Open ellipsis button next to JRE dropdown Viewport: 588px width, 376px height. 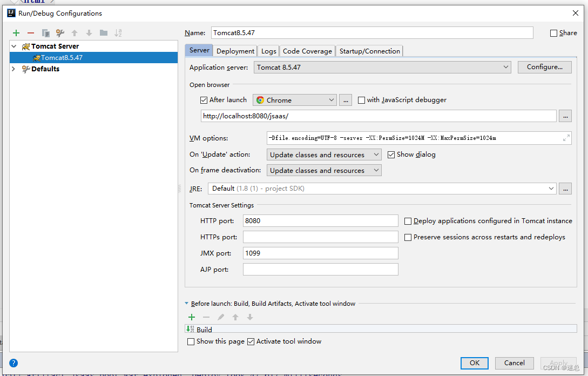(565, 189)
